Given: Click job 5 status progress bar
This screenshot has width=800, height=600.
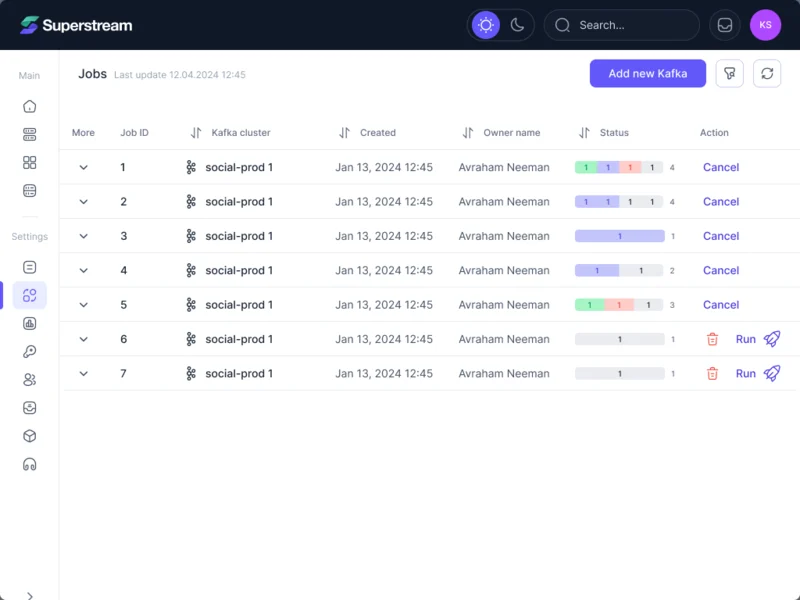Looking at the screenshot, I should point(619,305).
